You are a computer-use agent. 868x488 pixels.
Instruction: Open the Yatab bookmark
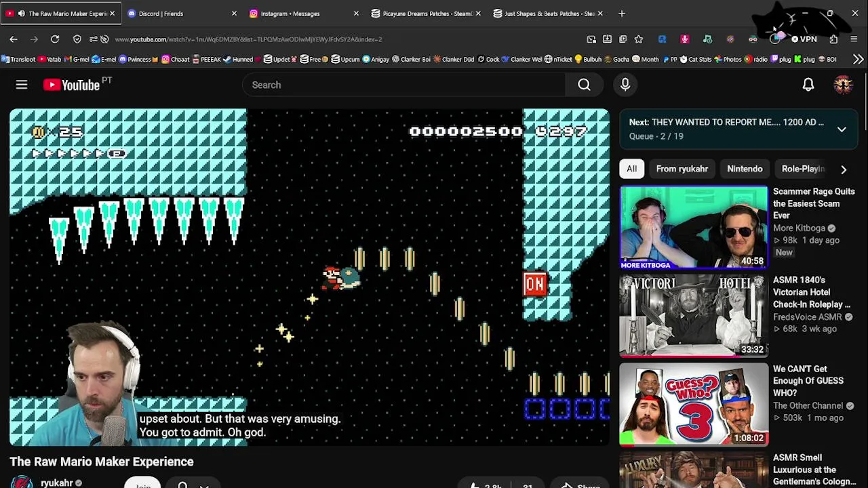(x=50, y=60)
